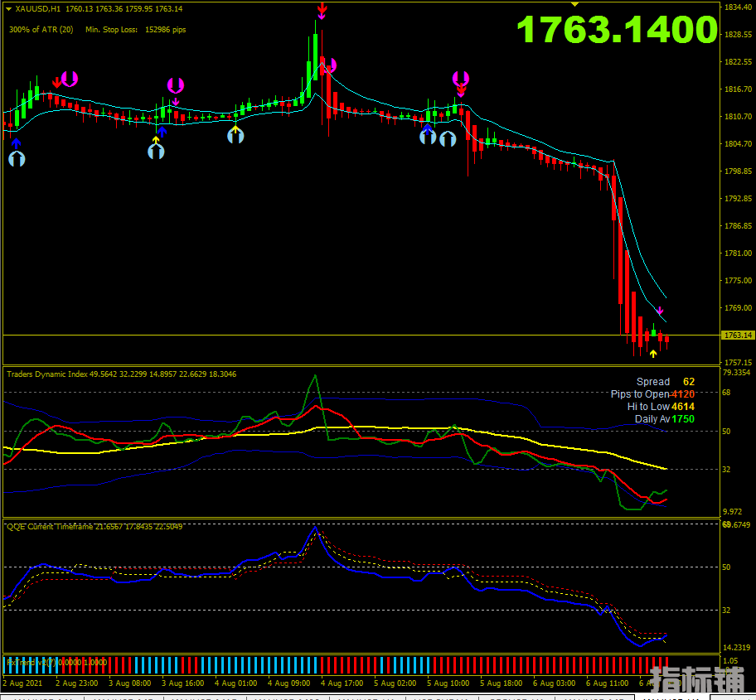Click the "152986 pips" value
The image size is (756, 700).
pyautogui.click(x=166, y=29)
